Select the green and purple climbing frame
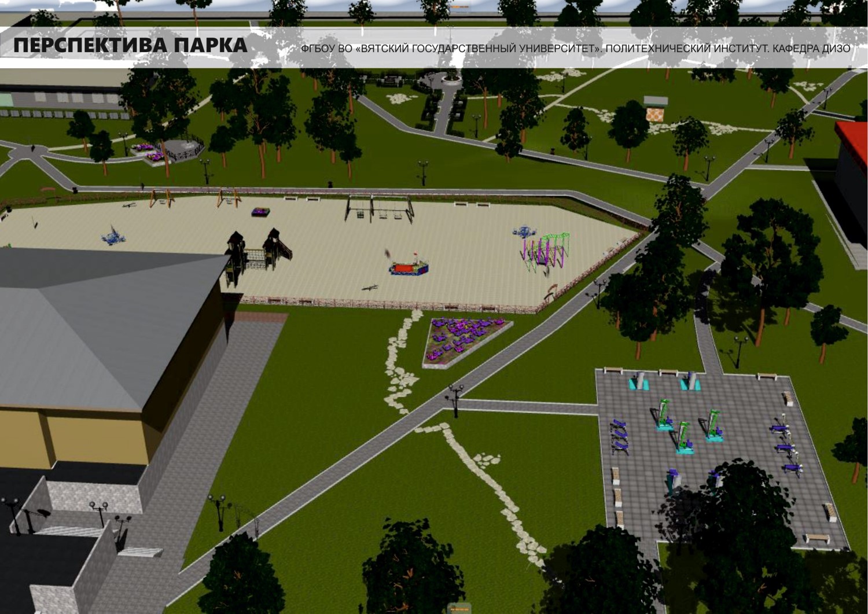Screen dimensions: 868x614 click(545, 252)
